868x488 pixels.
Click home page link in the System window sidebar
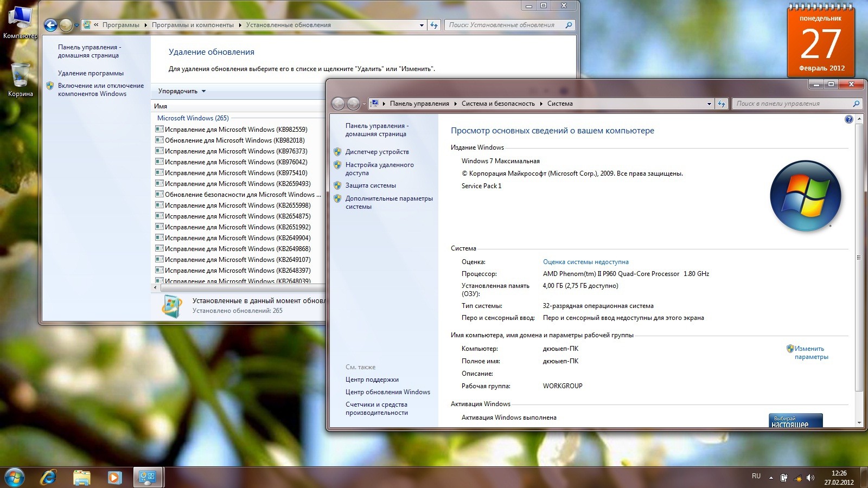tap(376, 130)
